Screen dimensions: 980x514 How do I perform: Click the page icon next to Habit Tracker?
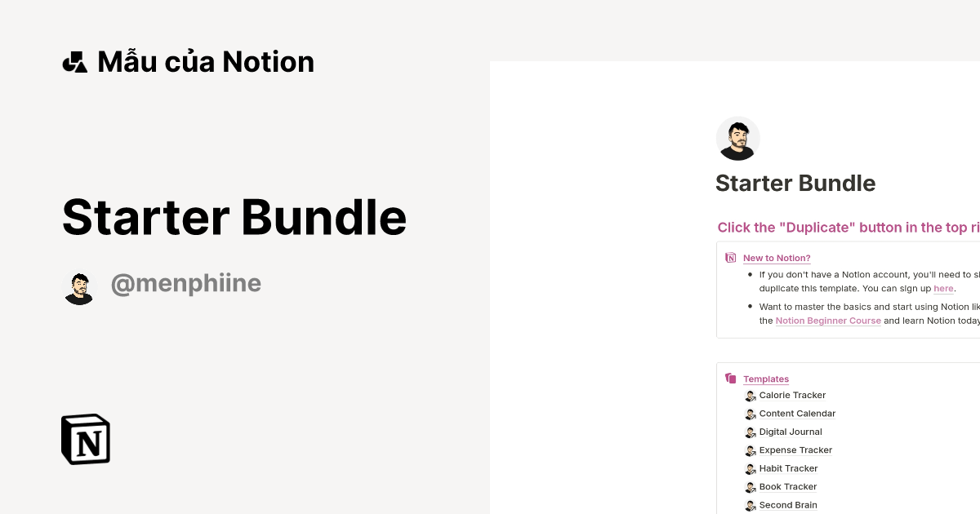[x=751, y=468]
